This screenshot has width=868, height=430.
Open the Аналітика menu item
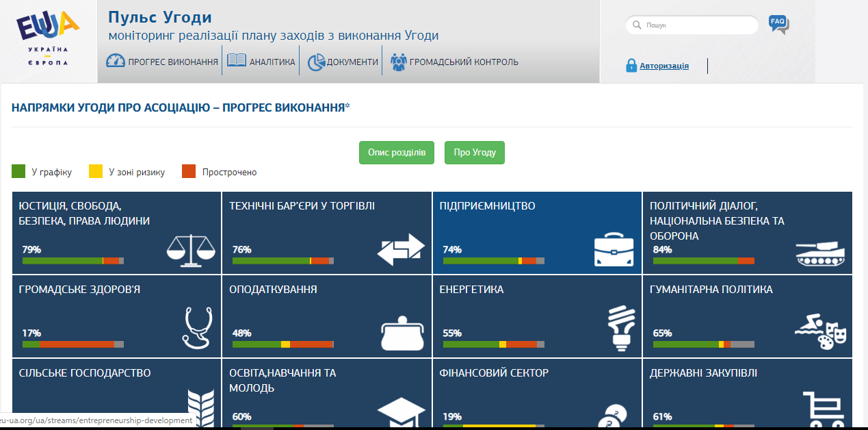click(x=261, y=62)
